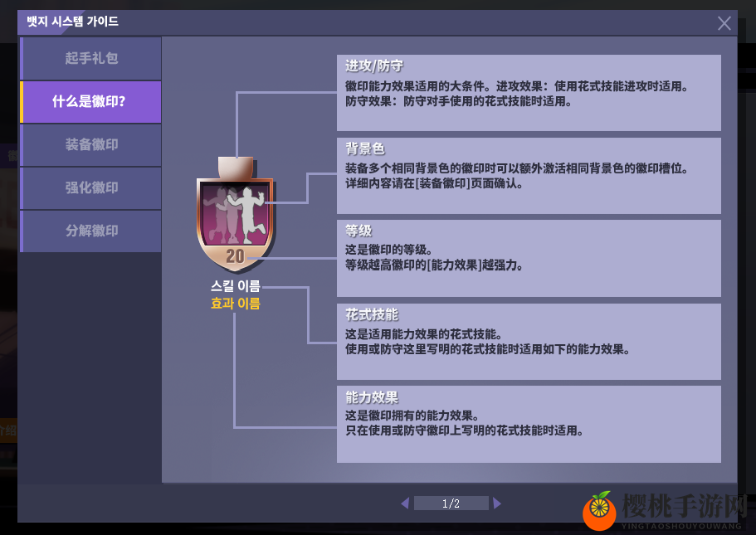Click text 这是适用能力效果的花式技能。
This screenshot has height=535, width=756.
(424, 334)
